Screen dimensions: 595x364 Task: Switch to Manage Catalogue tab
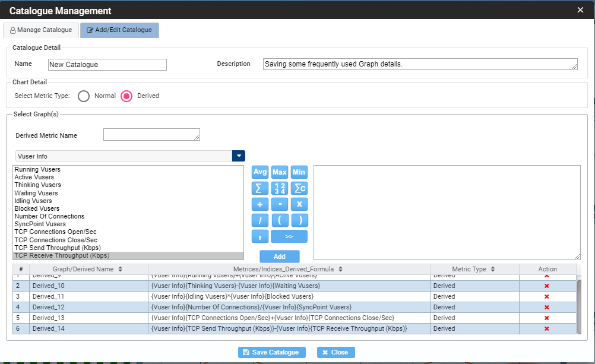[41, 30]
